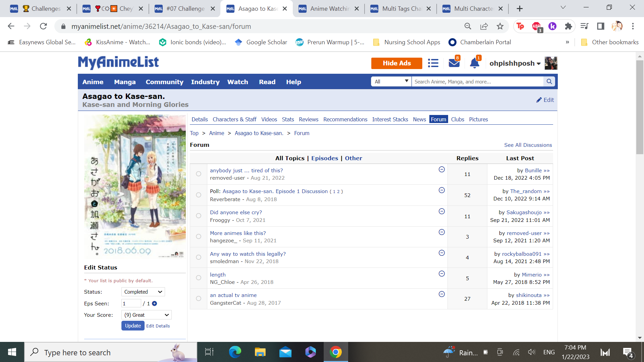Image resolution: width=644 pixels, height=362 pixels.
Task: Open the Industry navigation menu
Action: [x=205, y=82]
